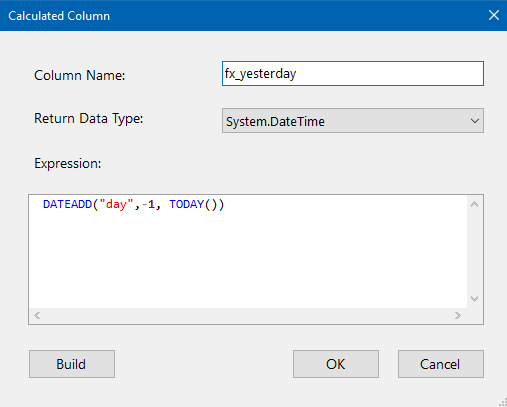Click the TODAY function in the expression
The width and height of the screenshot is (507, 407).
[x=187, y=204]
